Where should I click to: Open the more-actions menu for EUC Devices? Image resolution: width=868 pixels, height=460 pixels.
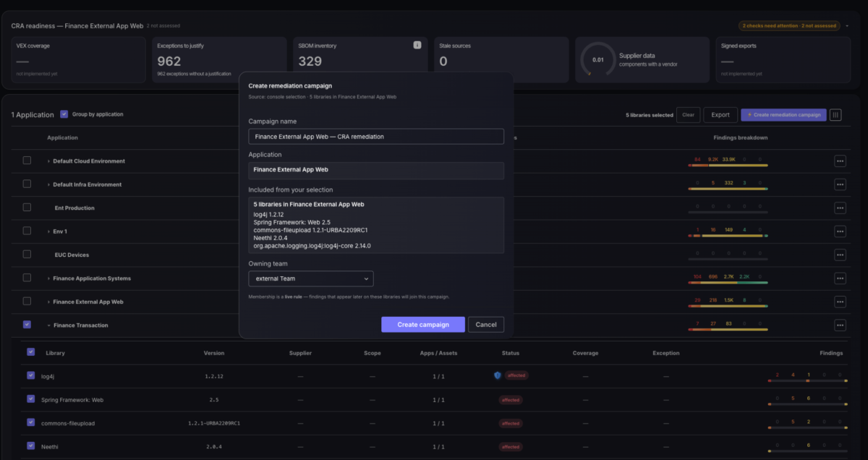click(x=840, y=255)
